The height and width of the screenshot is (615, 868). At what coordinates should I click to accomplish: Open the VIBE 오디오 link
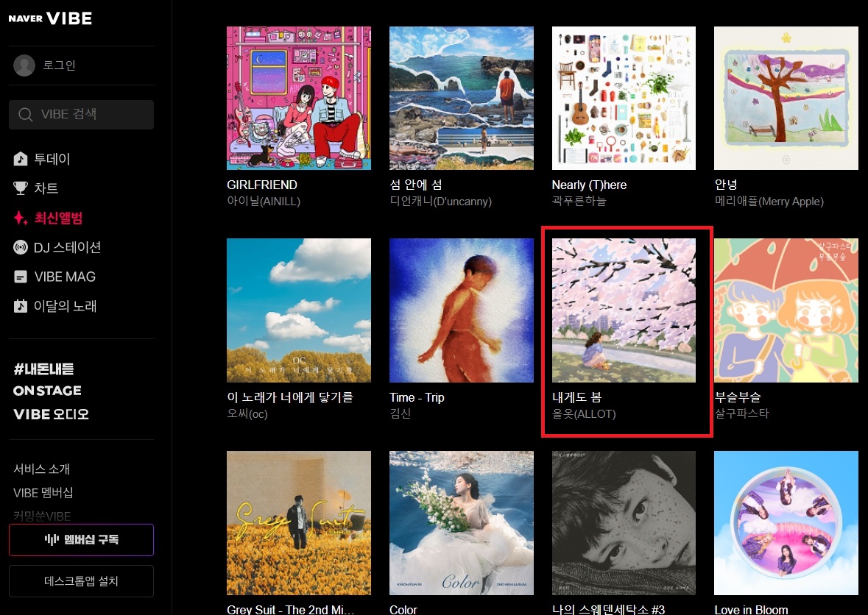tap(51, 413)
